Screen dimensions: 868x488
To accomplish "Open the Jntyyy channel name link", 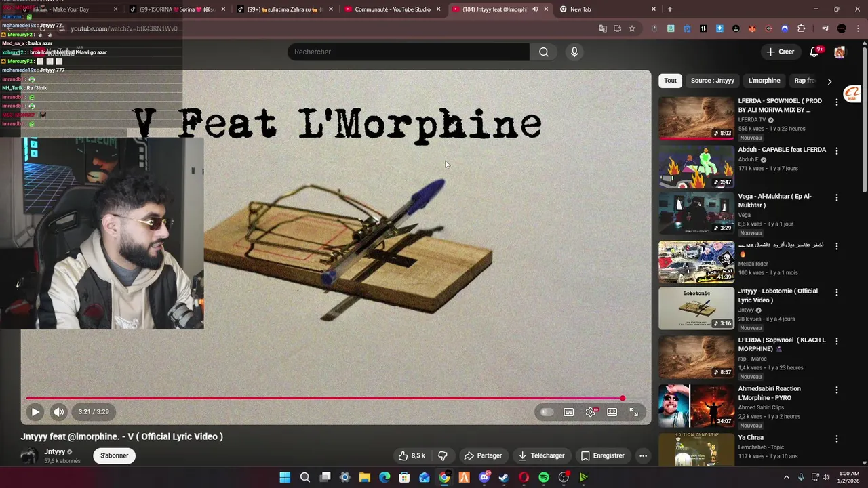I will pyautogui.click(x=55, y=451).
